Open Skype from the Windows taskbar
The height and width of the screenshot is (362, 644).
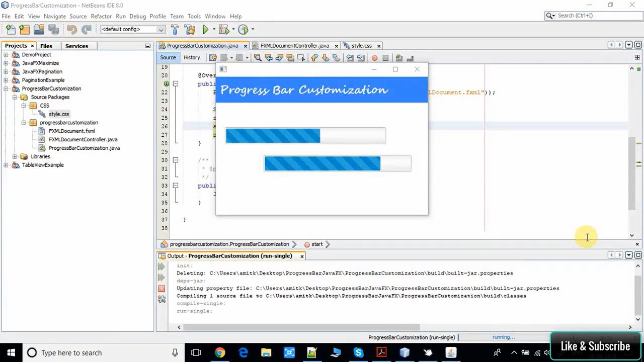359,353
